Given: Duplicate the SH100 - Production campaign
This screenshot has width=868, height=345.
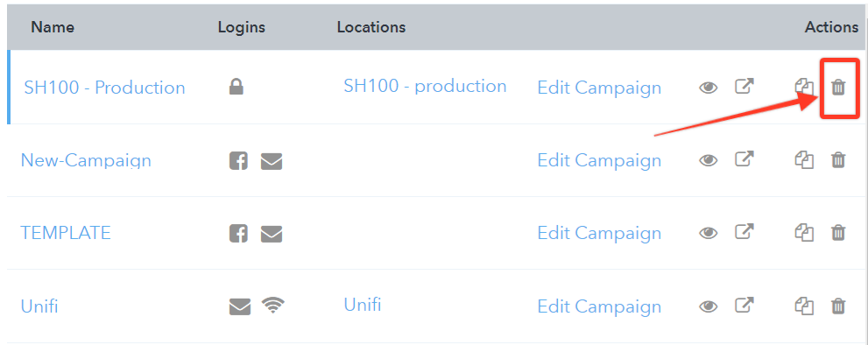Looking at the screenshot, I should [804, 87].
